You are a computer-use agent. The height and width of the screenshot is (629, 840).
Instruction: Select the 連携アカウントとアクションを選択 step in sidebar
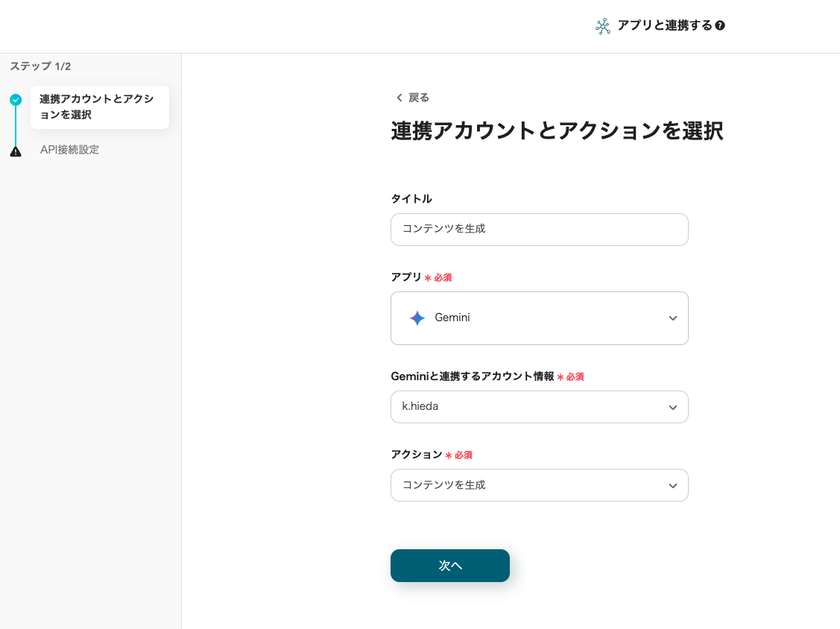(99, 107)
